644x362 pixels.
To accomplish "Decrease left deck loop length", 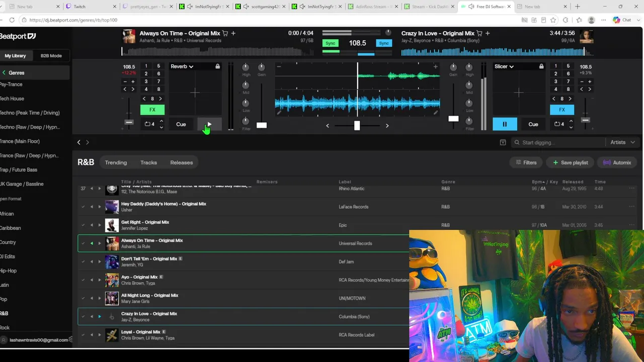I will [161, 127].
